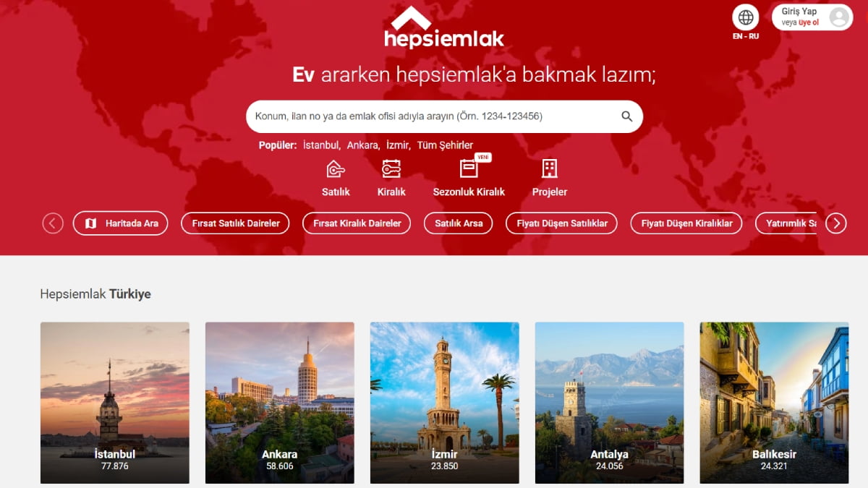
Task: Open the globe language selector icon
Action: 746,17
